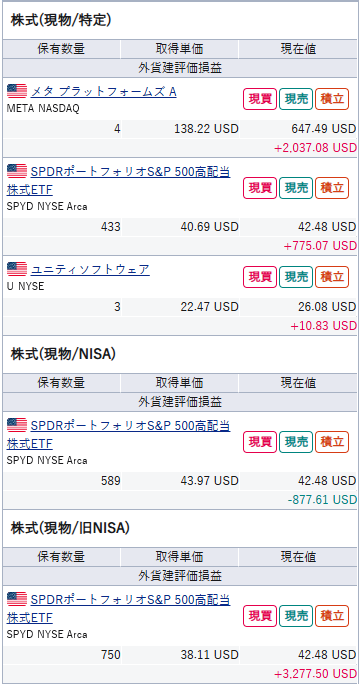Click the flag icon beside the 特定 SPYD holding
Screen dimensions: 362x690
pos(17,171)
